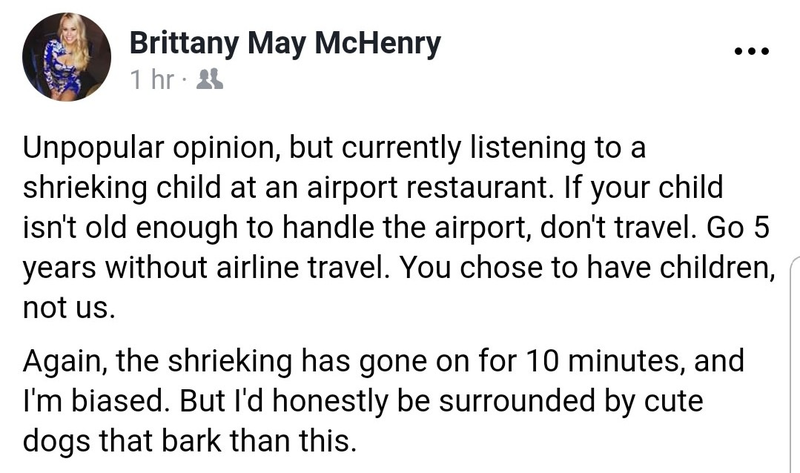Click the phrase 'surrounded by cute'
The width and height of the screenshot is (800, 473).
[x=571, y=402]
